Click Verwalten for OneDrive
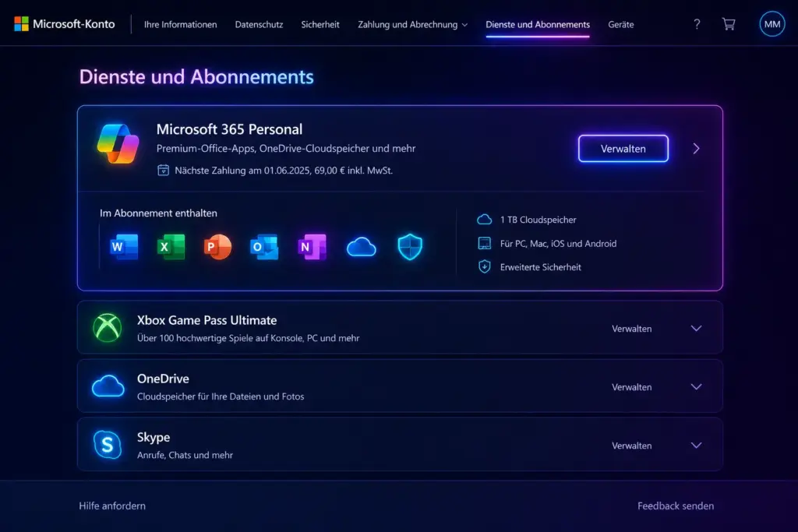This screenshot has height=532, width=798. (631, 387)
